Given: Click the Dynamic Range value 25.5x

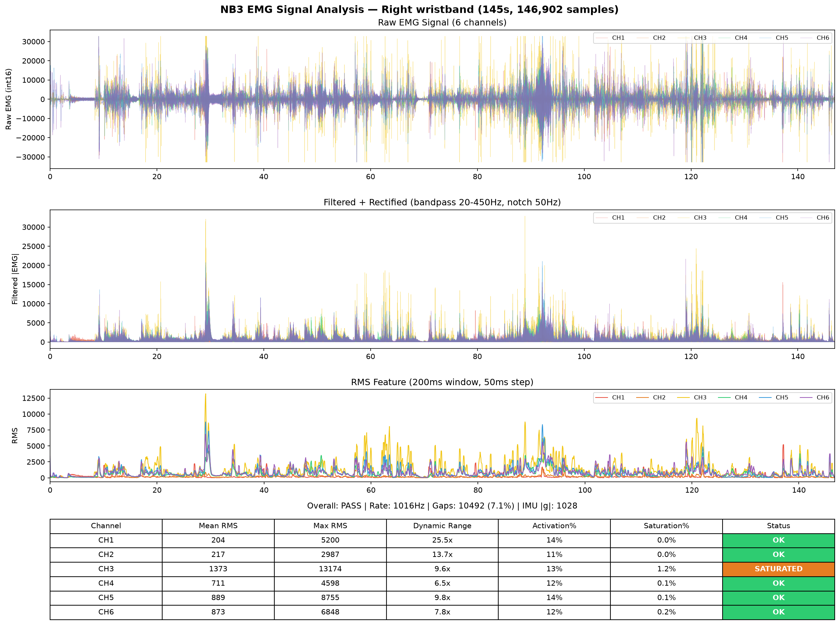Looking at the screenshot, I should click(442, 540).
